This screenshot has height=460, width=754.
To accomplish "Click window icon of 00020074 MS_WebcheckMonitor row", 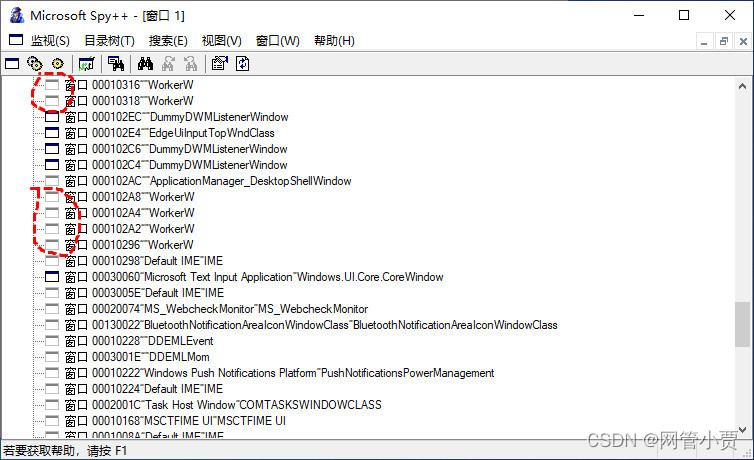I will coord(52,309).
